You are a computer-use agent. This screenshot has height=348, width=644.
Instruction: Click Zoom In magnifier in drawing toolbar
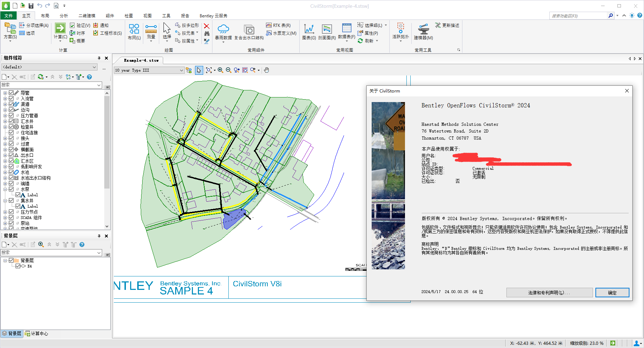(220, 70)
